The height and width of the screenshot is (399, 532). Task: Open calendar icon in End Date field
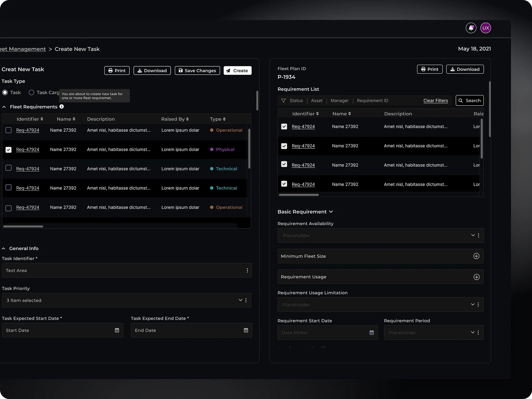pos(246,330)
